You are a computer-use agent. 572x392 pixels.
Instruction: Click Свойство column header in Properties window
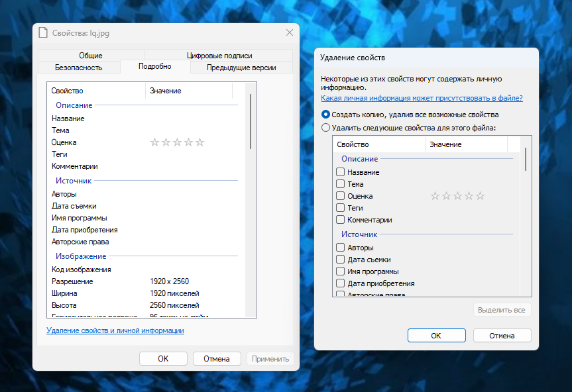click(x=96, y=91)
